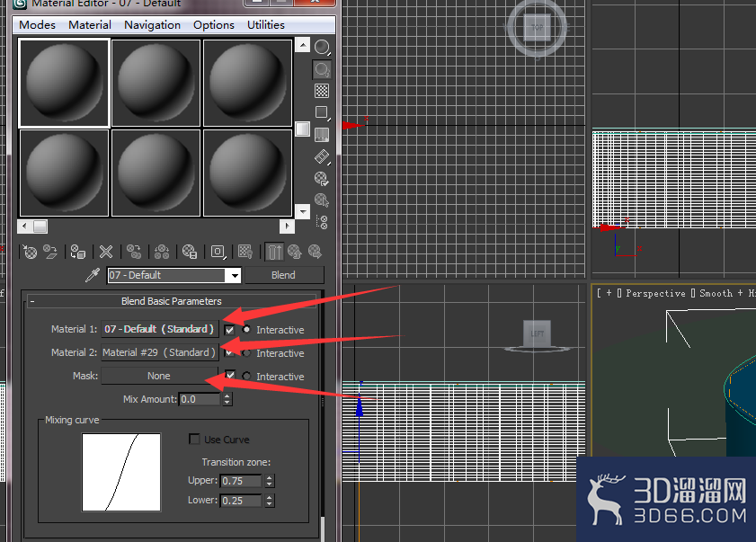Toggle the Material 1 enable checkbox
Image resolution: width=756 pixels, height=542 pixels.
229,330
